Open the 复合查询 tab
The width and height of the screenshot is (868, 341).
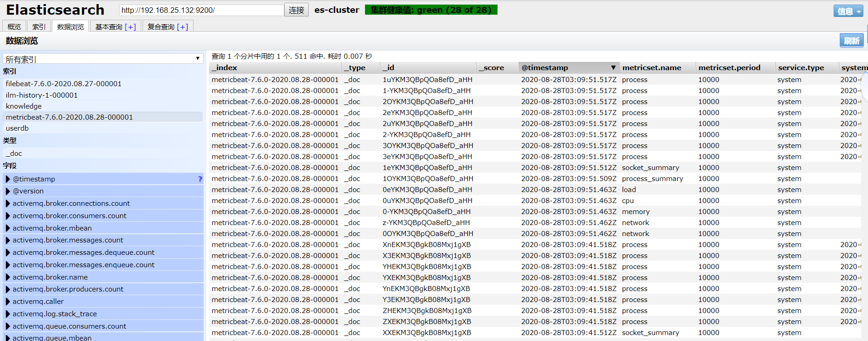coord(168,27)
